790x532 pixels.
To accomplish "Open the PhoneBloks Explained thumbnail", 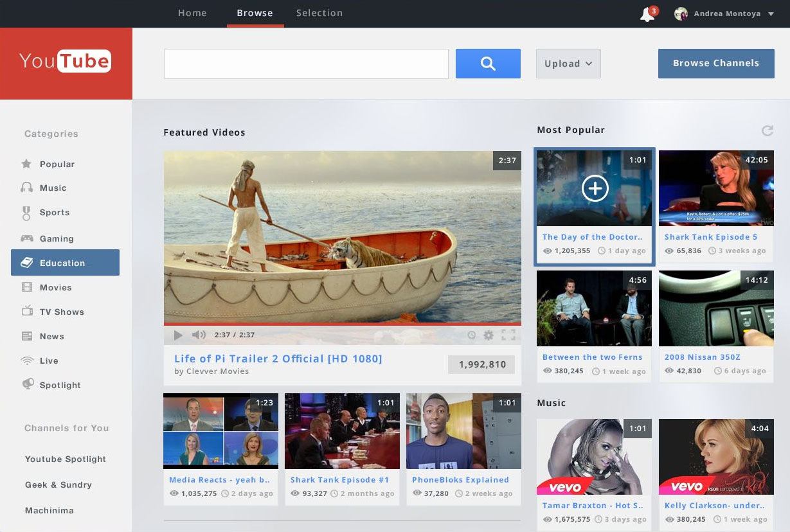I will click(463, 431).
